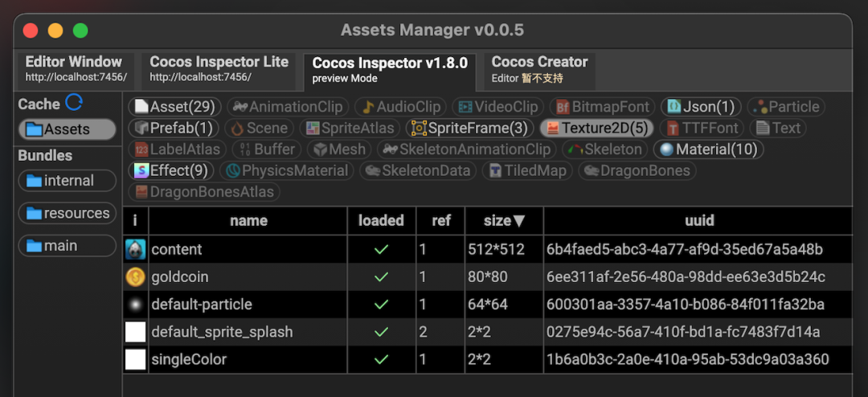The width and height of the screenshot is (868, 397).
Task: Filter by Buffer type
Action: [x=267, y=149]
